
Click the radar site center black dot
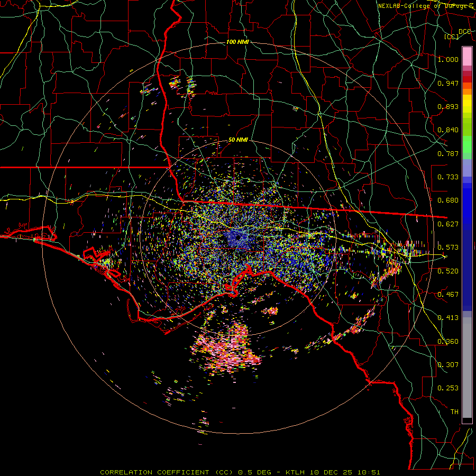click(x=238, y=237)
